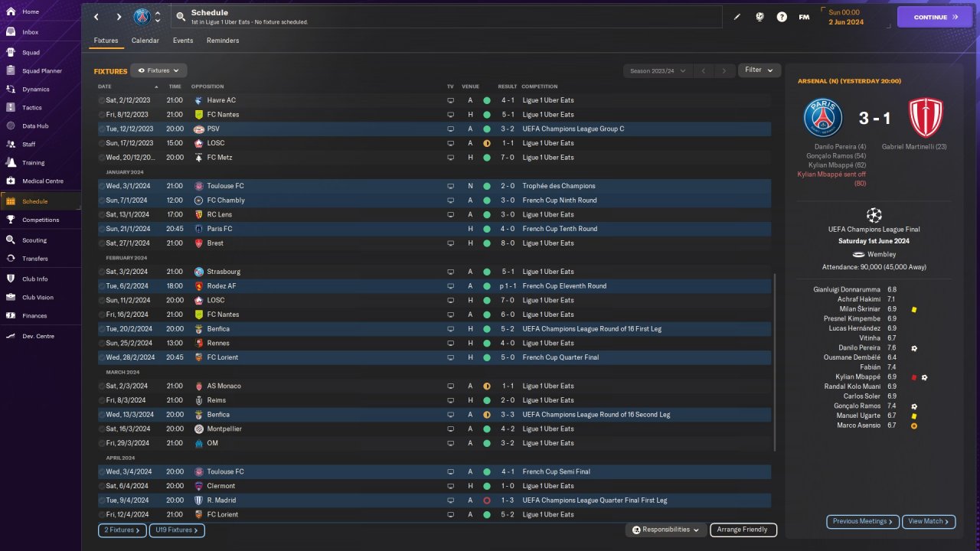Switch to the Events tab

point(183,41)
